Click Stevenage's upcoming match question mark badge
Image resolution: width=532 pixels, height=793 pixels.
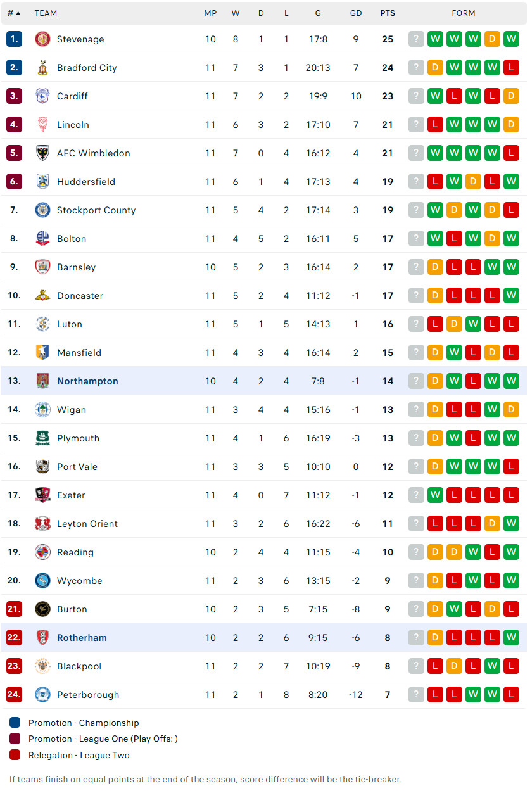[416, 39]
